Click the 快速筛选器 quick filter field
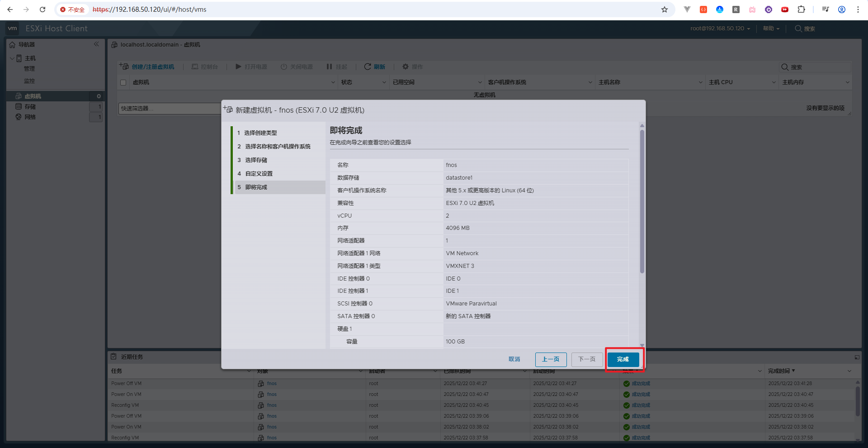Image resolution: width=868 pixels, height=448 pixels. [170, 109]
